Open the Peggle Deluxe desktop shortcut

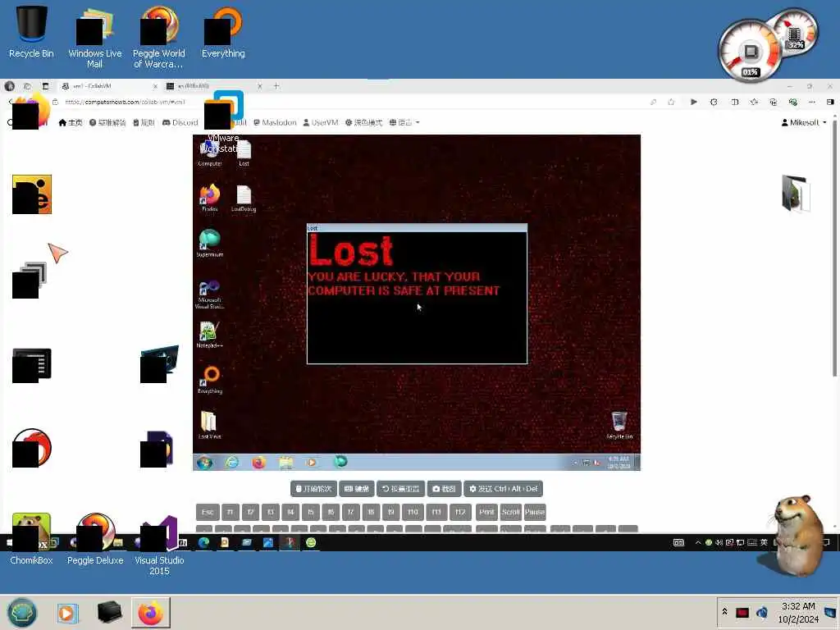pyautogui.click(x=95, y=538)
